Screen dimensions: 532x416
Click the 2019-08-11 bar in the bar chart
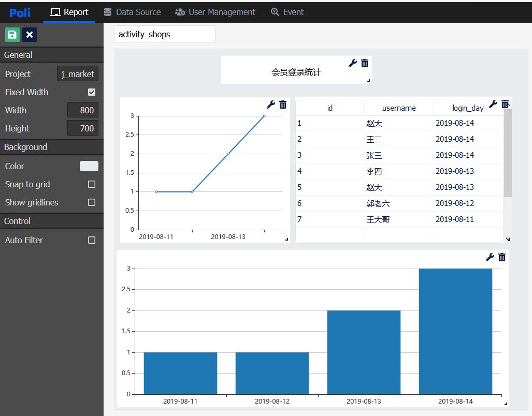pyautogui.click(x=180, y=374)
